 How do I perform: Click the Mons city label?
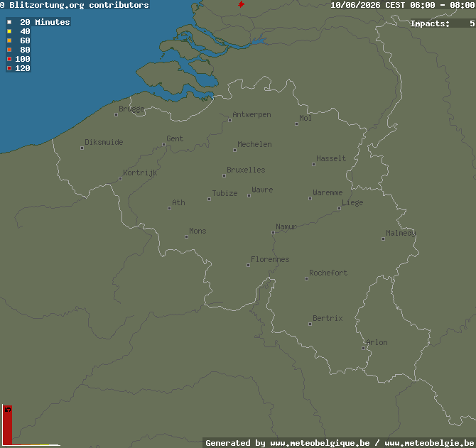point(198,231)
